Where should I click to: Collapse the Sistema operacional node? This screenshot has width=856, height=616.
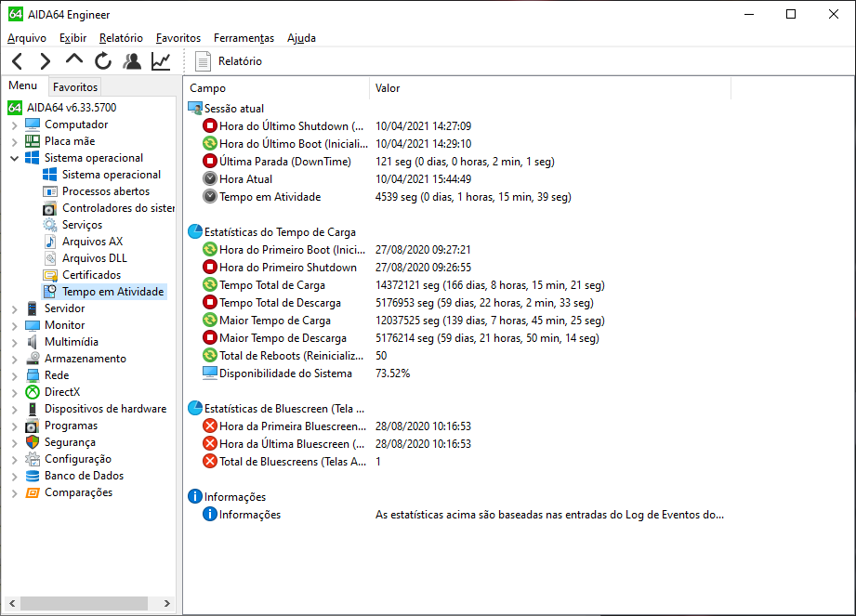14,158
